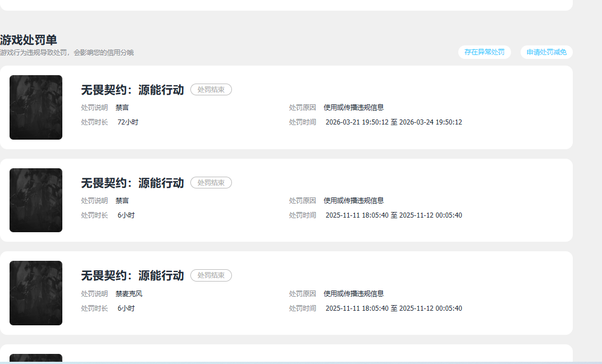Select the 处罚说明 label in the 6小时 禁言 card
602x364 pixels.
pos(94,201)
